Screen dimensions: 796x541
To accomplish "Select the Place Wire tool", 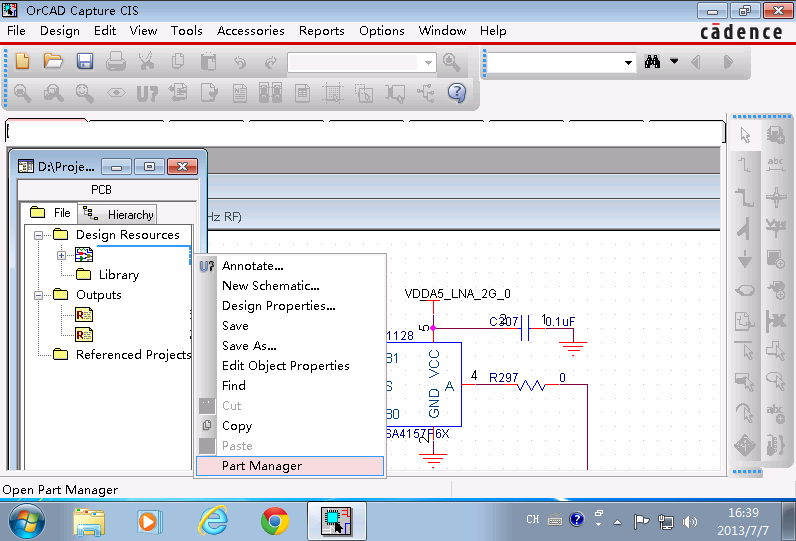I will tap(745, 165).
